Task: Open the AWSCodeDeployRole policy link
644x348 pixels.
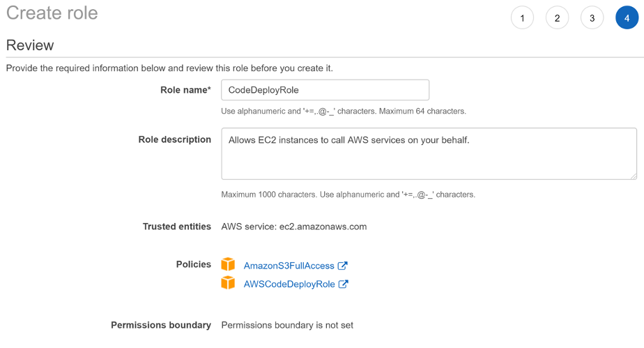Action: (289, 284)
